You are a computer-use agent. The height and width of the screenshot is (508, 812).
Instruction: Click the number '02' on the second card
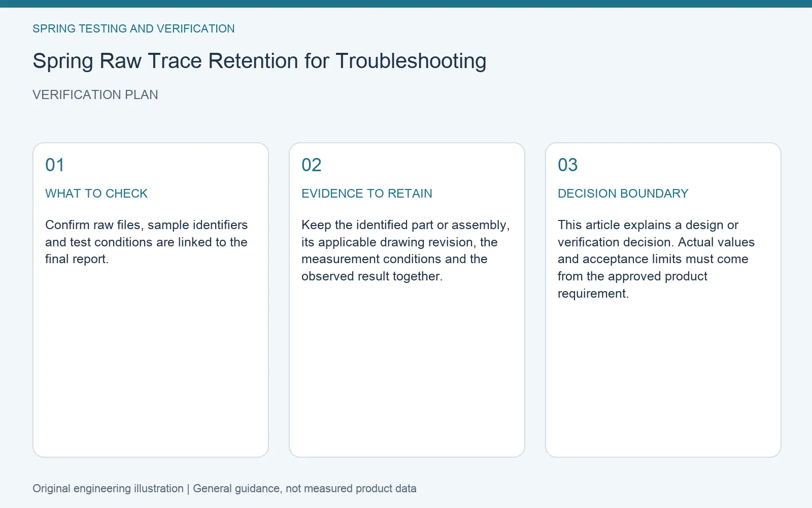(x=311, y=165)
